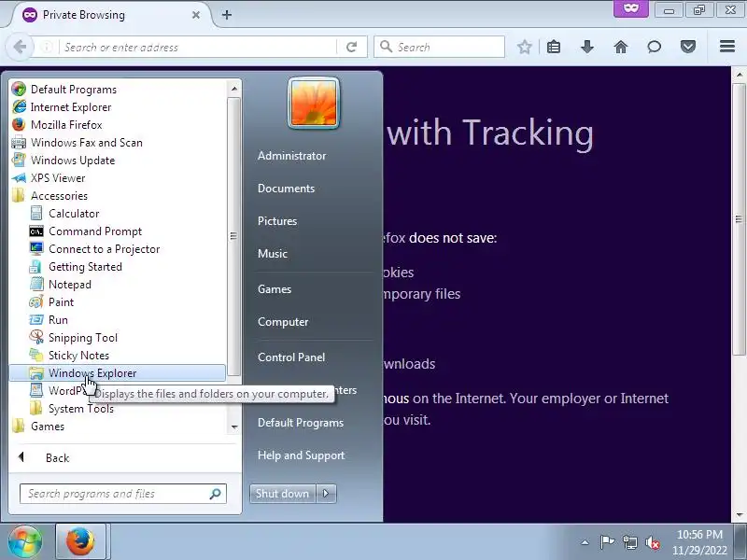Launch Notepad
Screen dimensions: 747x560
pos(118,285)
